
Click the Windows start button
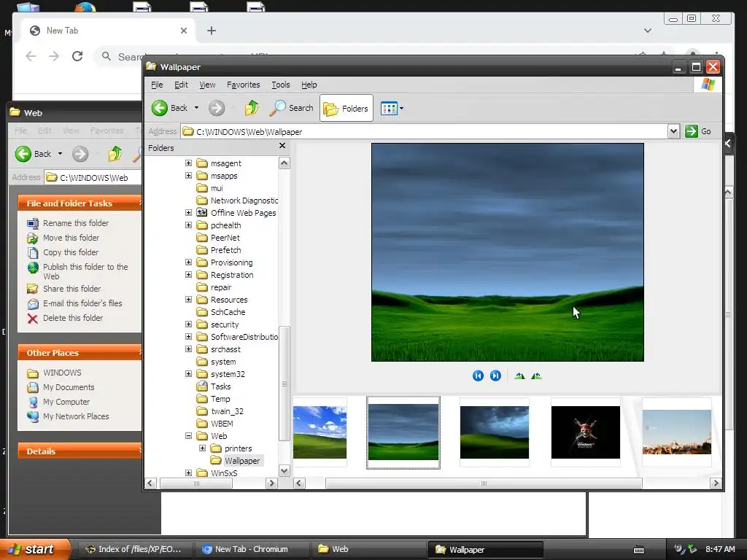pyautogui.click(x=35, y=549)
